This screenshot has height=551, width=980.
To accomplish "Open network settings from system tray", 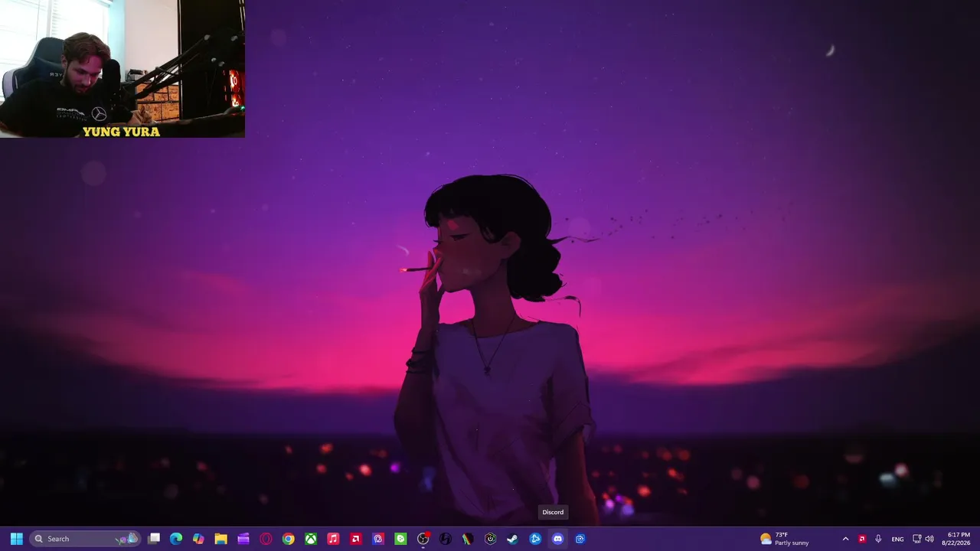I will [x=917, y=539].
